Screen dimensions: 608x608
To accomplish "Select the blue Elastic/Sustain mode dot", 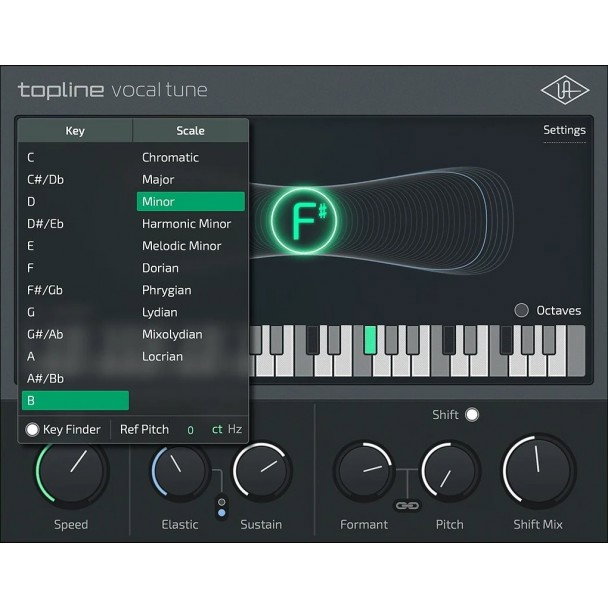I will pos(222,513).
